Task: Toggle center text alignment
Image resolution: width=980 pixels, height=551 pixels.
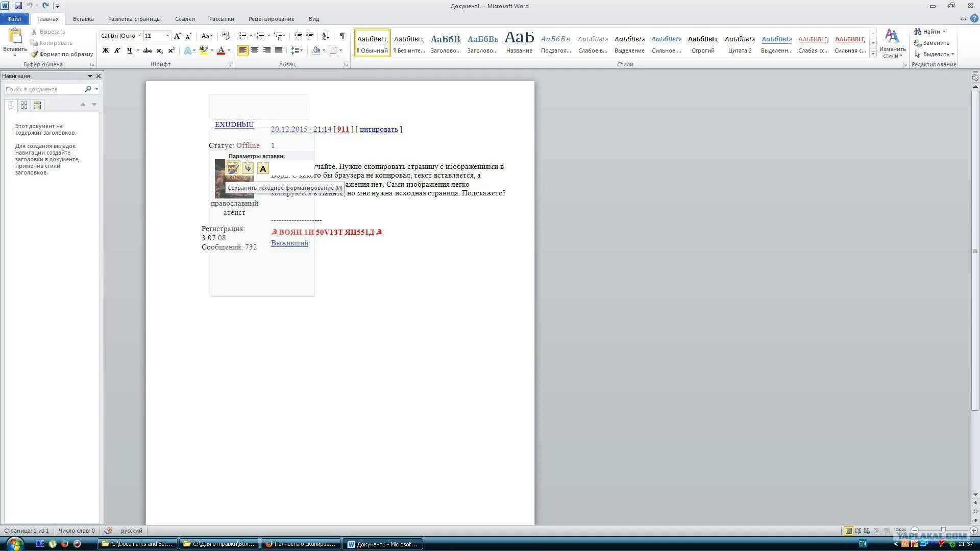Action: [x=255, y=51]
